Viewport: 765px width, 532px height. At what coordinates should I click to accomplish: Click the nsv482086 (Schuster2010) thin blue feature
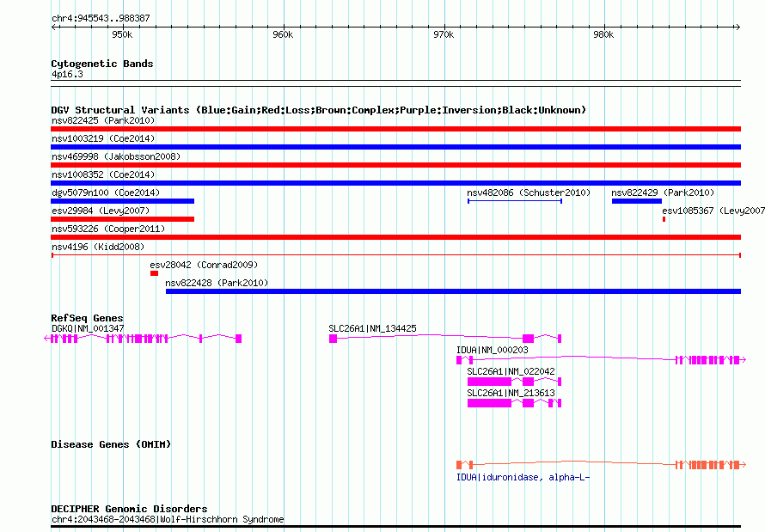point(515,201)
